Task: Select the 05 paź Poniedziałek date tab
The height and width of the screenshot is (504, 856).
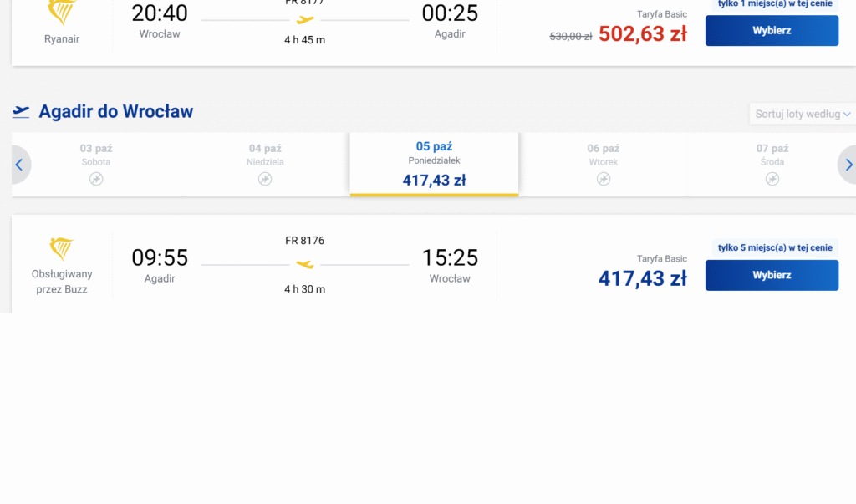Action: [434, 163]
